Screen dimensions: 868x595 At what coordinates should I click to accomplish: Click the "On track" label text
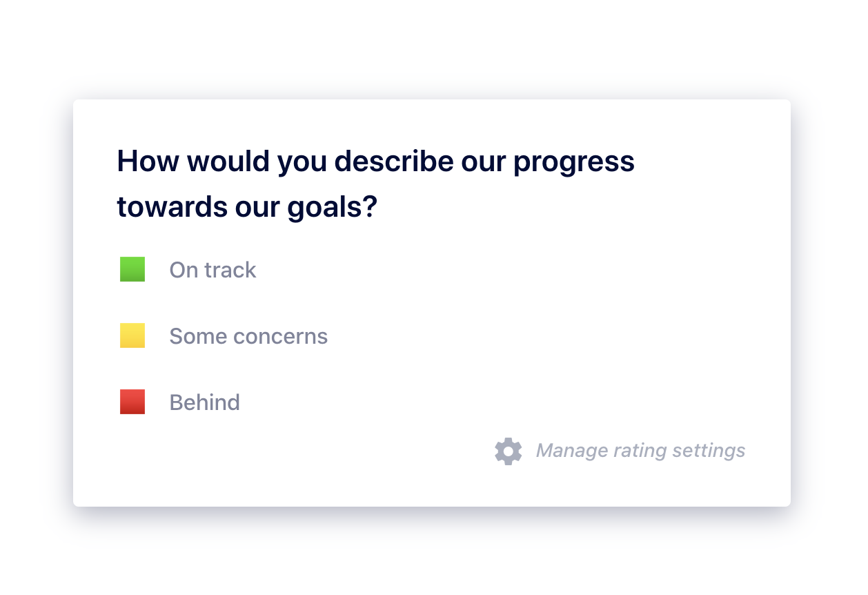click(213, 270)
